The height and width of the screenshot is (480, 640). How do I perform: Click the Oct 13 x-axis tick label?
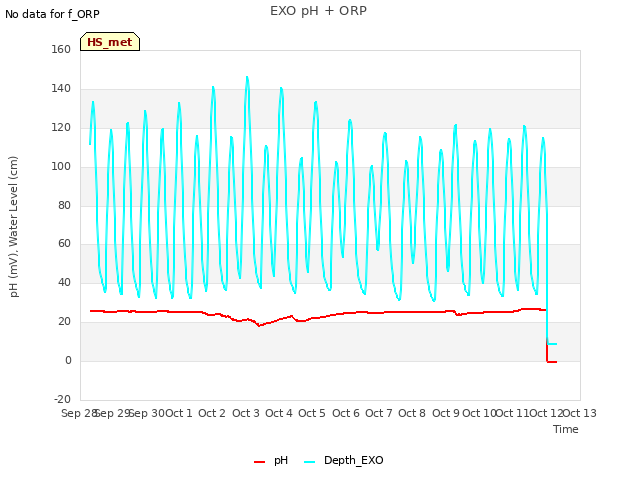580,413
